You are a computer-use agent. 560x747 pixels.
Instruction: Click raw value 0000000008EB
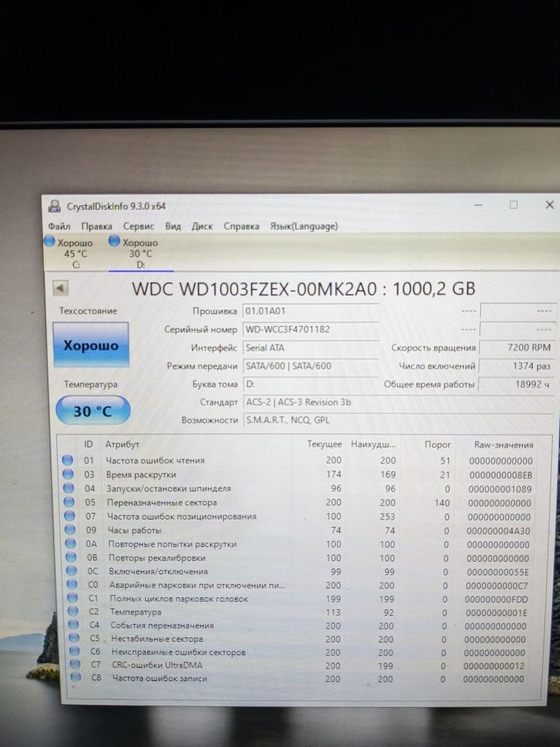(501, 475)
